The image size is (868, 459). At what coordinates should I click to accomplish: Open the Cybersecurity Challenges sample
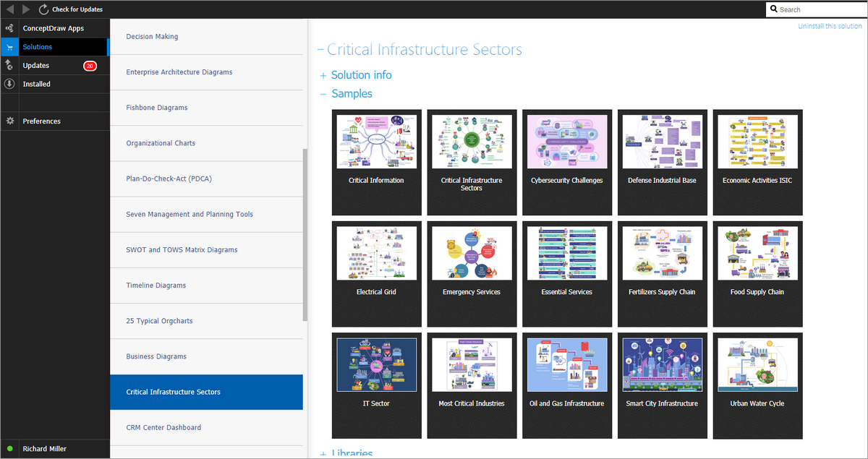567,162
